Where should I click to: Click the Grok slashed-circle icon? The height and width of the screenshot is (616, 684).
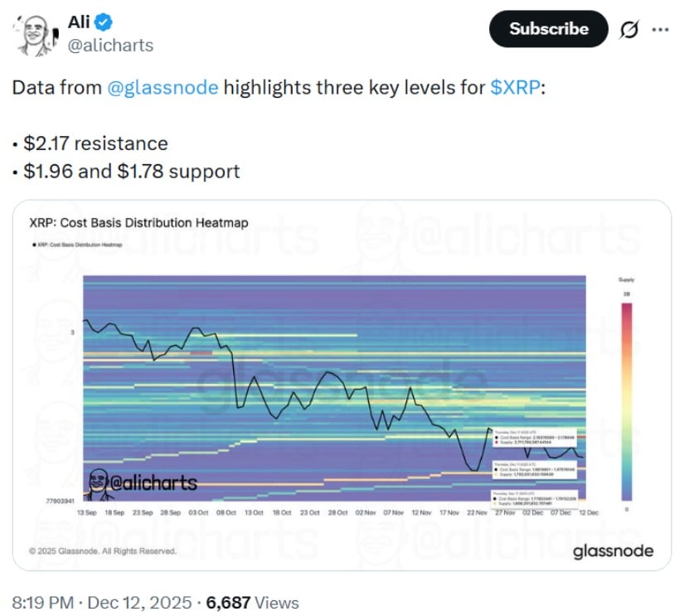tap(629, 29)
